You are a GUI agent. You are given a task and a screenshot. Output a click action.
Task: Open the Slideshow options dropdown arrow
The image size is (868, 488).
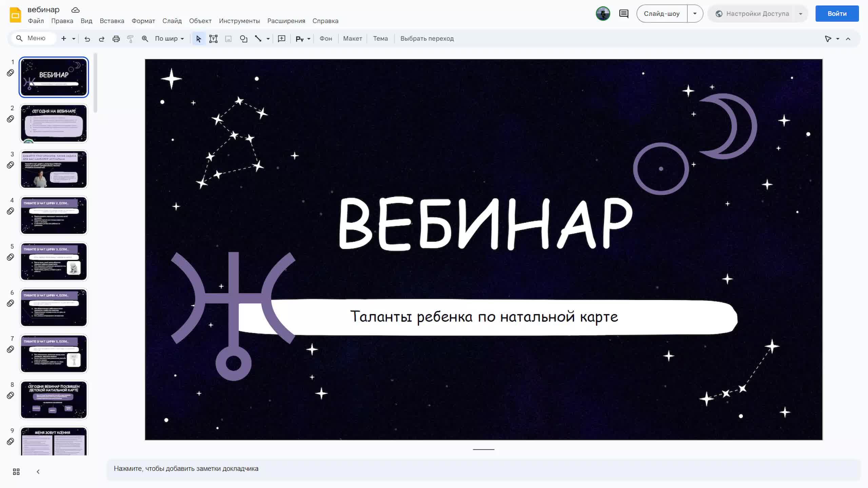[x=695, y=14]
